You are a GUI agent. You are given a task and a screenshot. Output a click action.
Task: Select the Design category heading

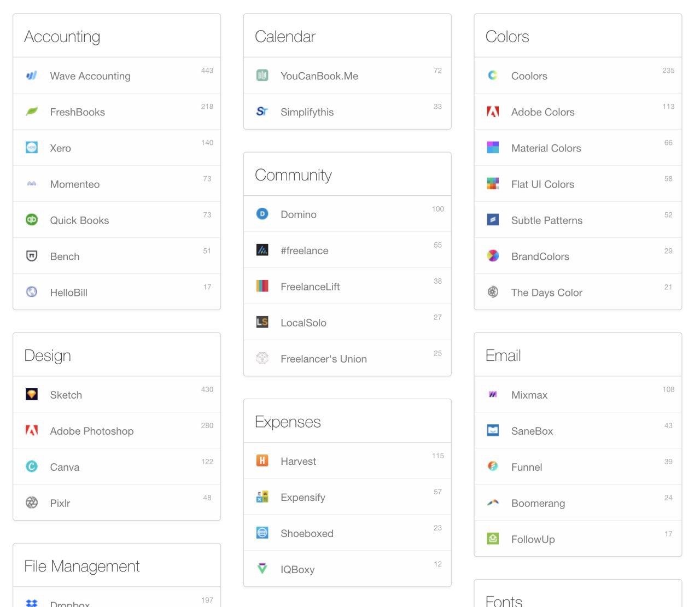tap(48, 355)
